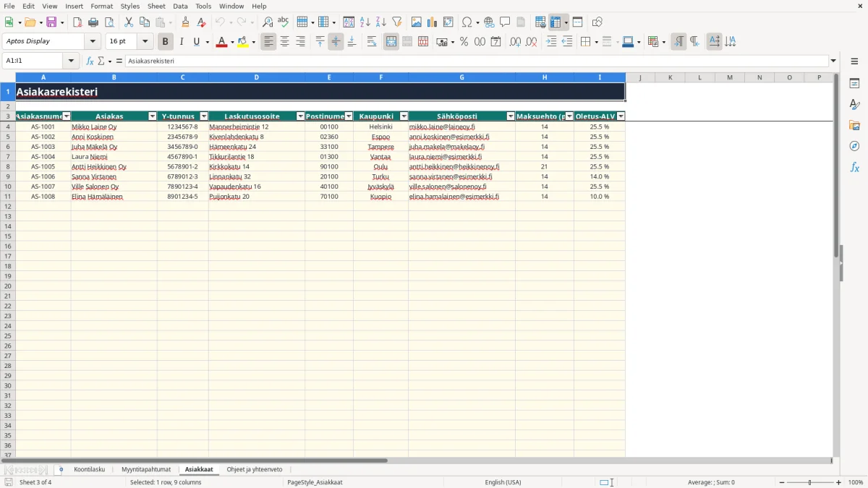The image size is (868, 488).
Task: Click the Cut scissors icon
Action: click(128, 22)
